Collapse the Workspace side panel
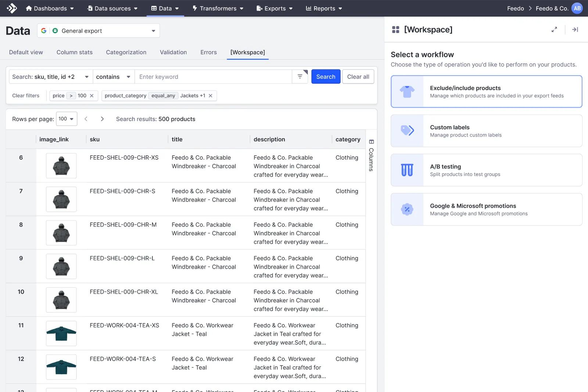 tap(575, 30)
